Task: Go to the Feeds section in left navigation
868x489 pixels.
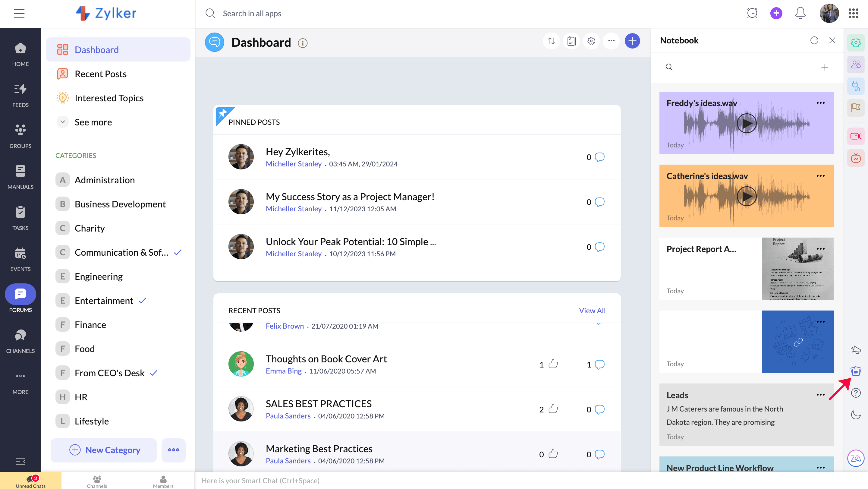Action: (20, 95)
